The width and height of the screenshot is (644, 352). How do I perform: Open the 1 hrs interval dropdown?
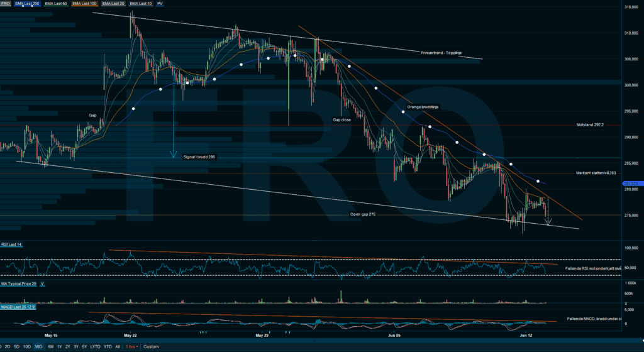point(131,347)
